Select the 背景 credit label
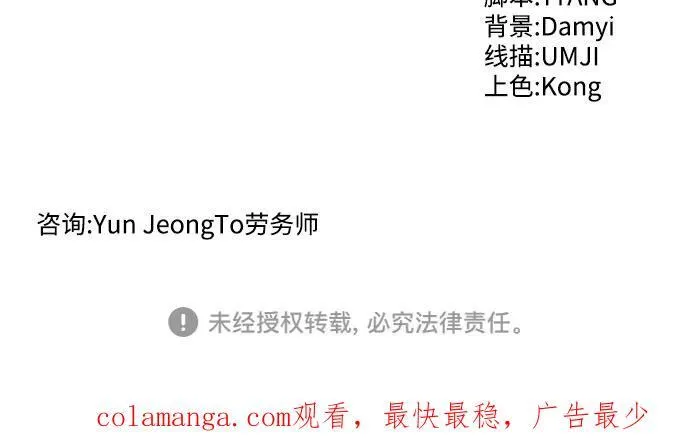Screen dimensions: 690x448 click(x=509, y=27)
